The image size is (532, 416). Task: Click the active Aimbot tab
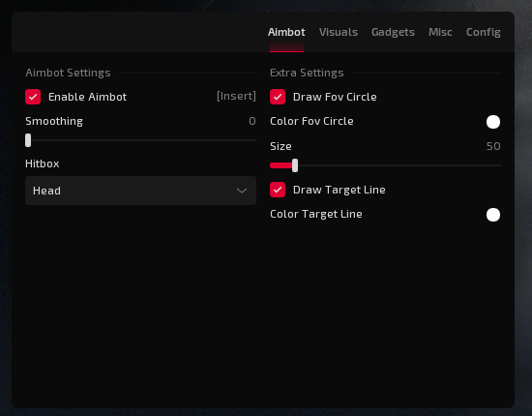click(286, 32)
